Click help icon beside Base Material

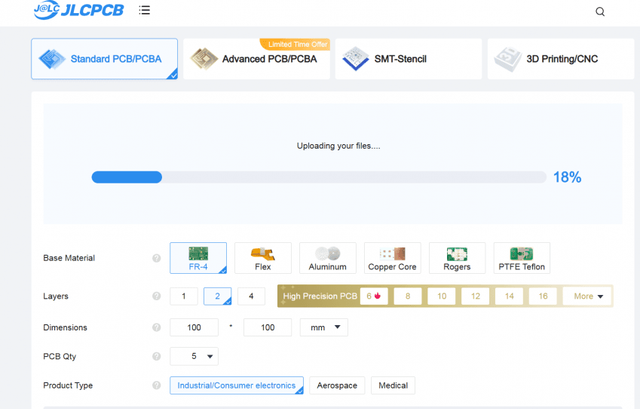[x=157, y=258]
